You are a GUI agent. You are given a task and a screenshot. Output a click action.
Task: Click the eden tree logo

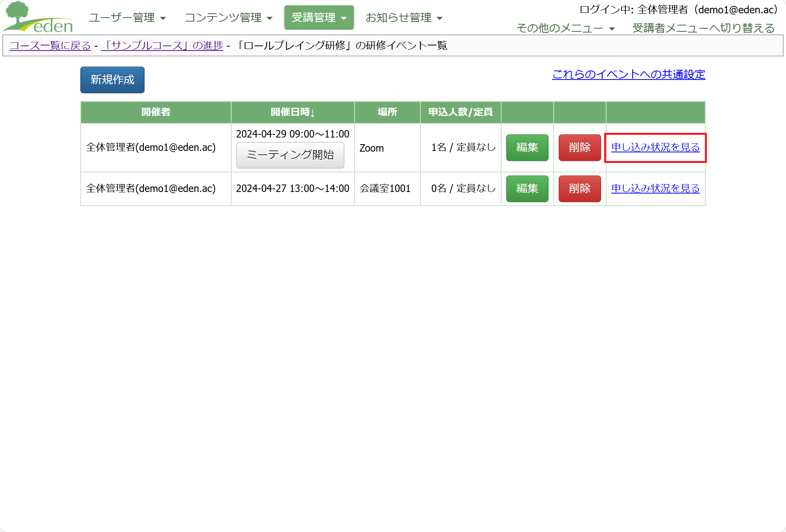[x=38, y=17]
